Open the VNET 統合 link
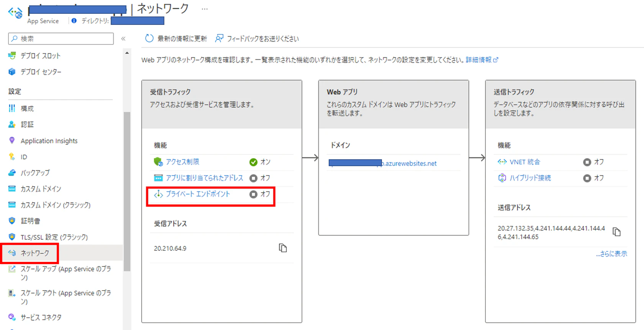This screenshot has height=330, width=644. (x=525, y=162)
